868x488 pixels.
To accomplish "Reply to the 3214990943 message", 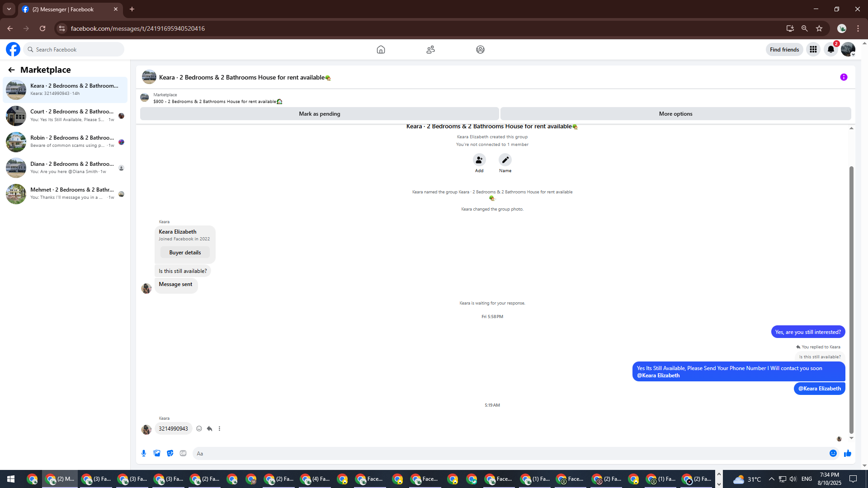I will click(209, 428).
